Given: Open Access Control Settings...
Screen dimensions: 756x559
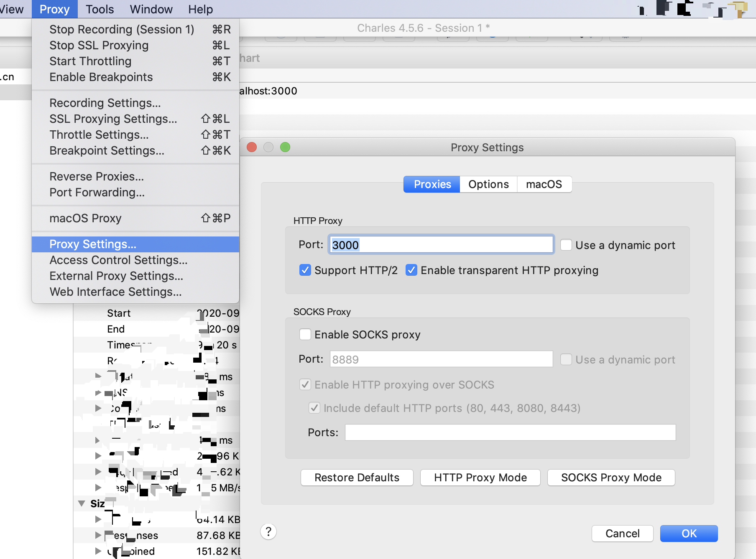Looking at the screenshot, I should (135, 260).
